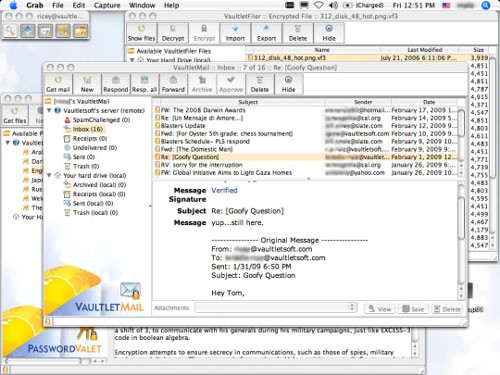Open the Attachments dropdown

[276, 308]
